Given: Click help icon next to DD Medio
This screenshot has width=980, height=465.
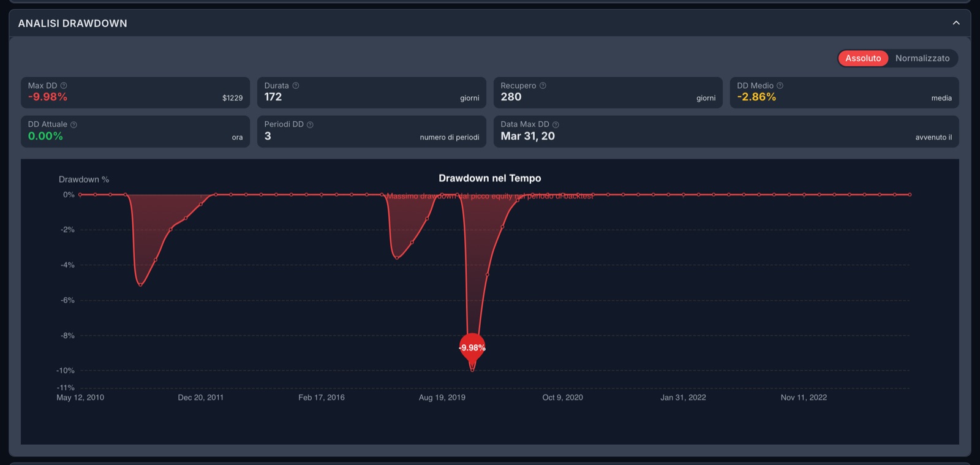Looking at the screenshot, I should tap(780, 86).
